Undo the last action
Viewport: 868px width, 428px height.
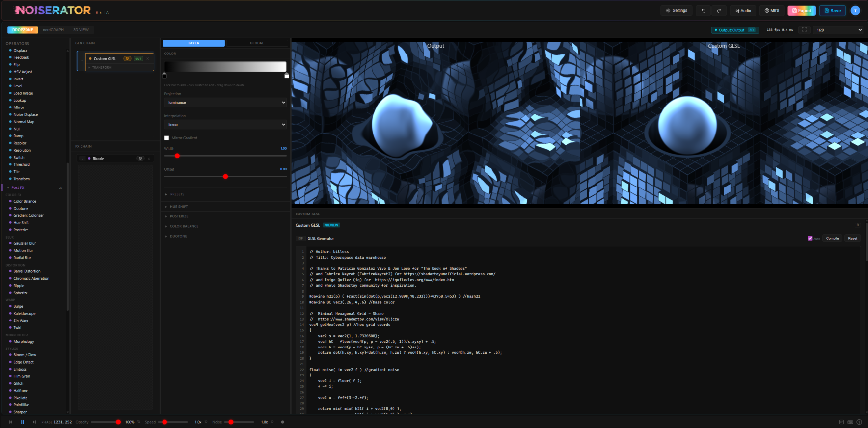click(703, 11)
